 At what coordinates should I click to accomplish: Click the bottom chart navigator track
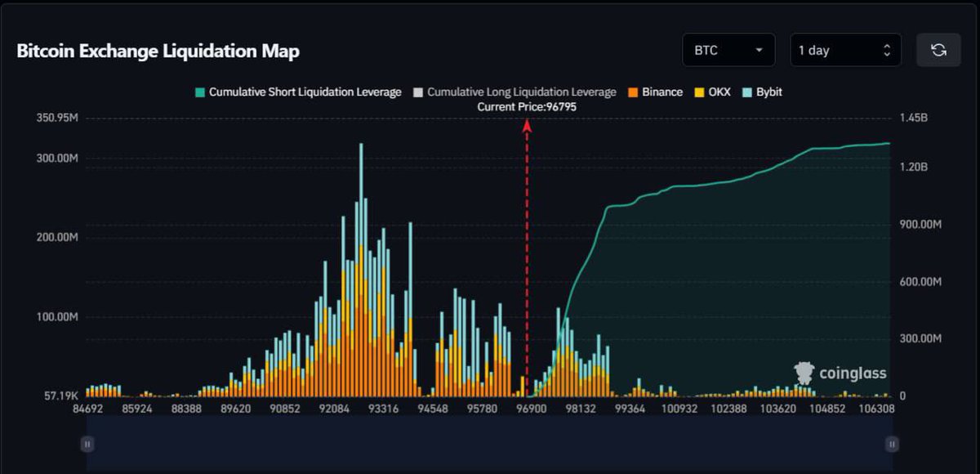[x=490, y=444]
